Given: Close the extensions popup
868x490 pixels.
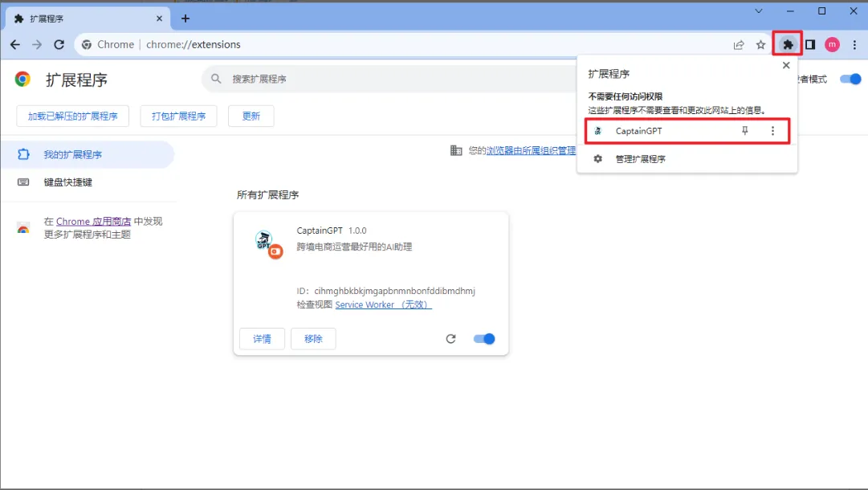Looking at the screenshot, I should 786,65.
